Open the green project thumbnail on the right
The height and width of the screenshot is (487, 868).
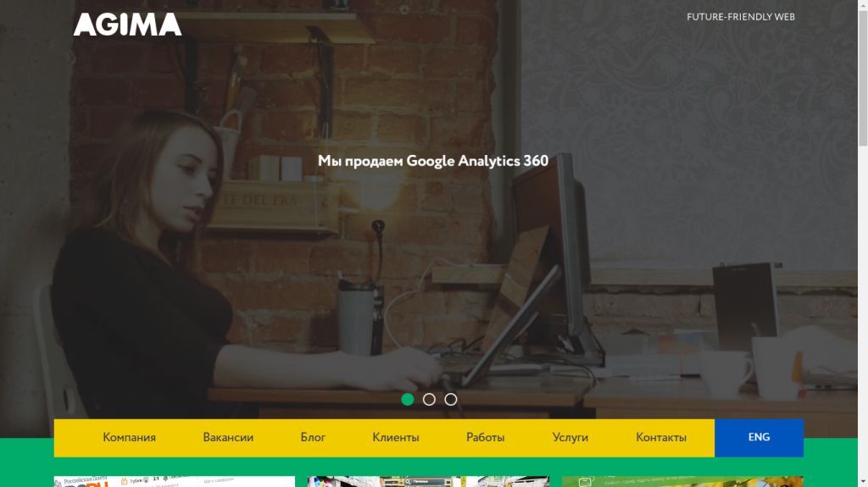682,481
